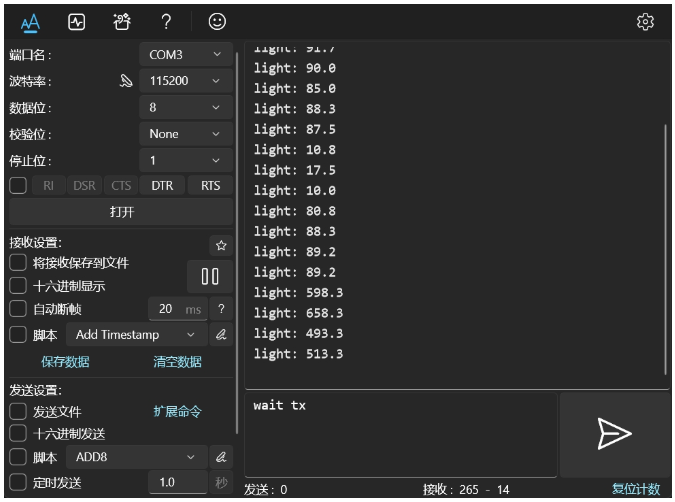675x502 pixels.
Task: Open the COM3 port name dropdown
Action: pos(185,55)
